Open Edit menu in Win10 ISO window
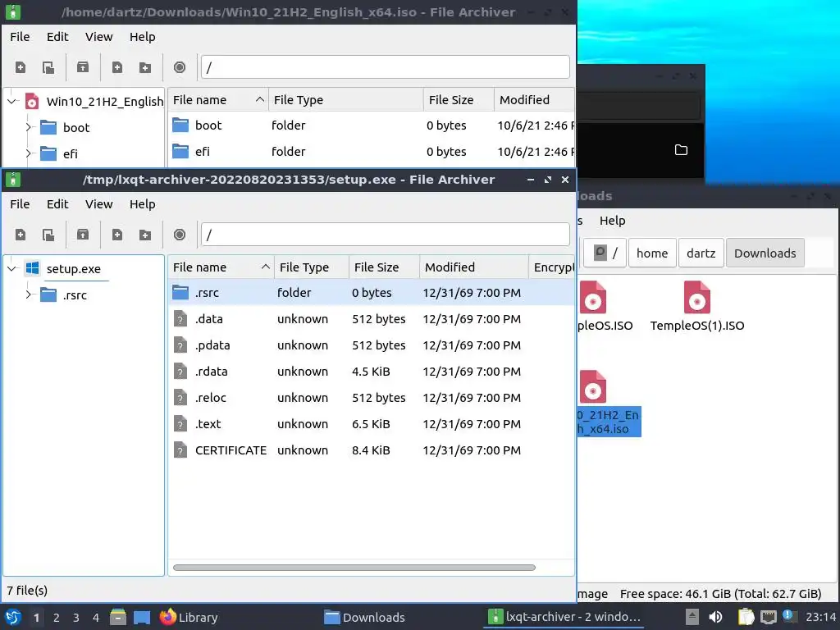This screenshot has height=630, width=840. [57, 37]
